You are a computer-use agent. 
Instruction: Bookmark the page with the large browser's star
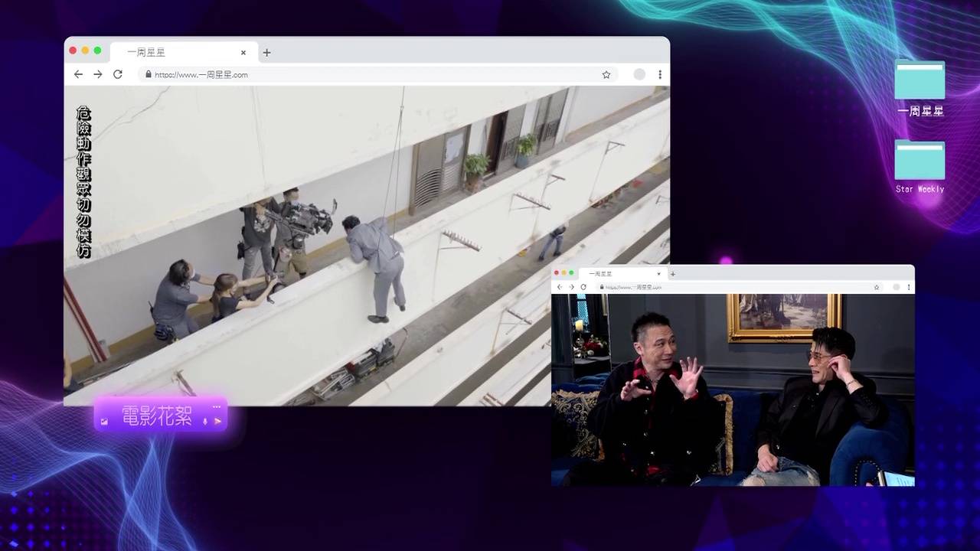click(606, 74)
